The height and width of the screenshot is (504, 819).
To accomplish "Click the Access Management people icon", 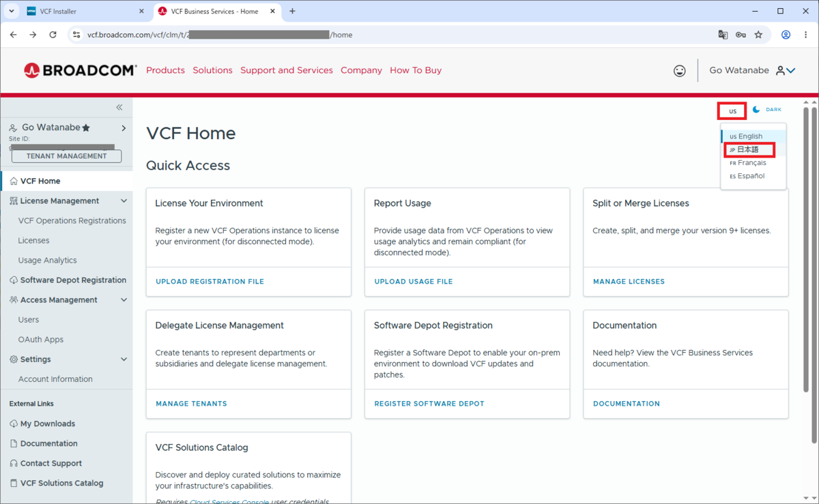I will [14, 300].
